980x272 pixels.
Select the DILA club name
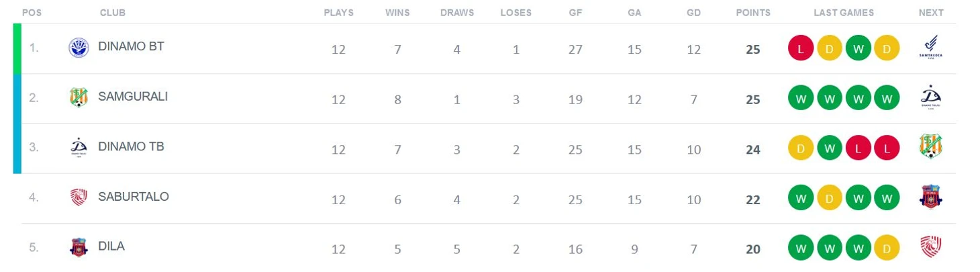click(x=111, y=246)
